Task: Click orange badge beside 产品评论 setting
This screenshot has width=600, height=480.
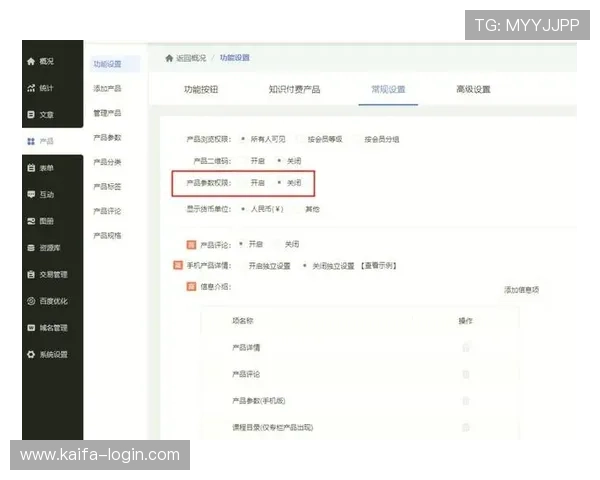Action: (x=191, y=245)
